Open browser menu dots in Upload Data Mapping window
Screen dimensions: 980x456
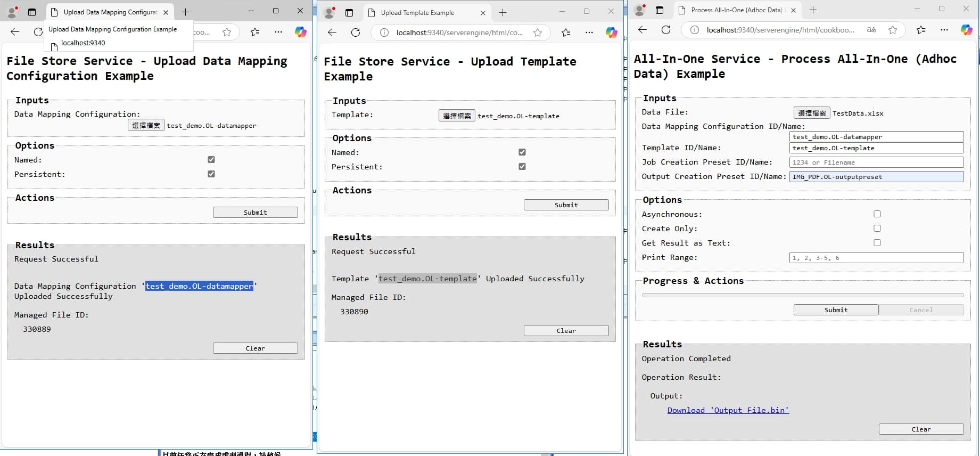pyautogui.click(x=278, y=32)
